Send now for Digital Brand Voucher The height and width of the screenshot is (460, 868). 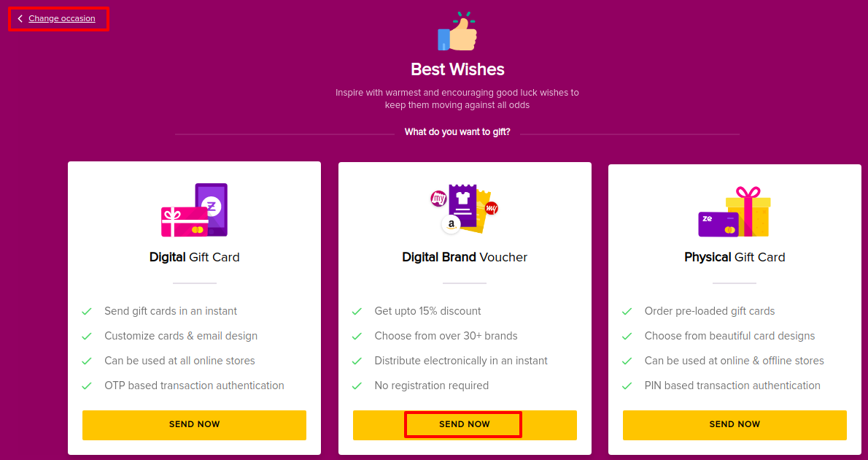pos(465,425)
